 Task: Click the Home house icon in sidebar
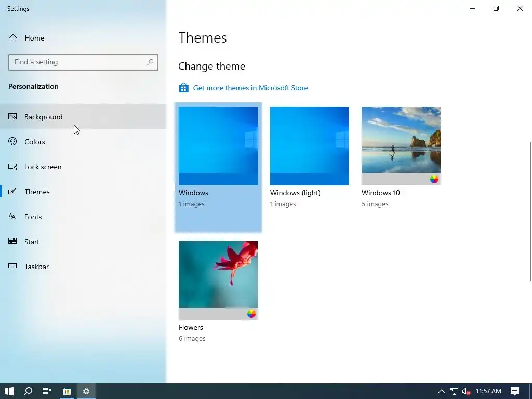pyautogui.click(x=13, y=37)
